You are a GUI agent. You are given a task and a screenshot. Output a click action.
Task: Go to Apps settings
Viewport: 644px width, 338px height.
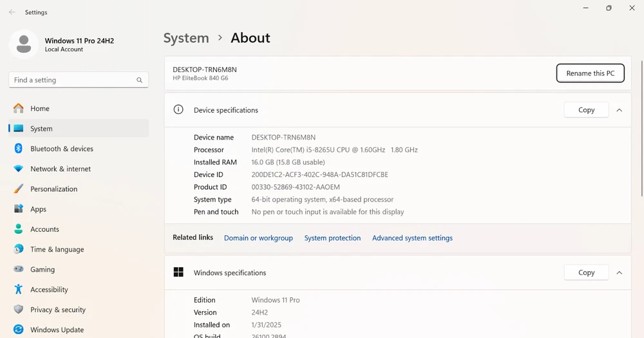click(38, 209)
